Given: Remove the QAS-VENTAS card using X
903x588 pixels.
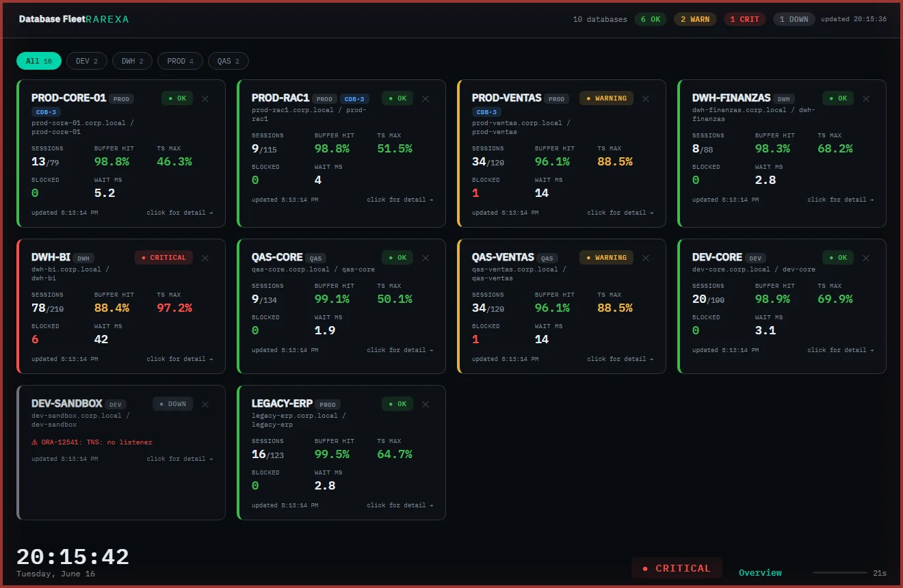Looking at the screenshot, I should coord(646,258).
